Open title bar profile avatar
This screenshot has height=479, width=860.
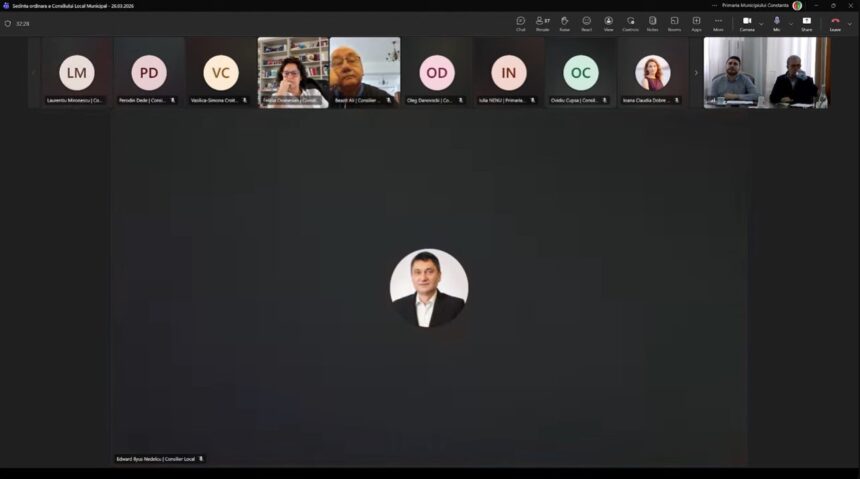click(x=797, y=5)
